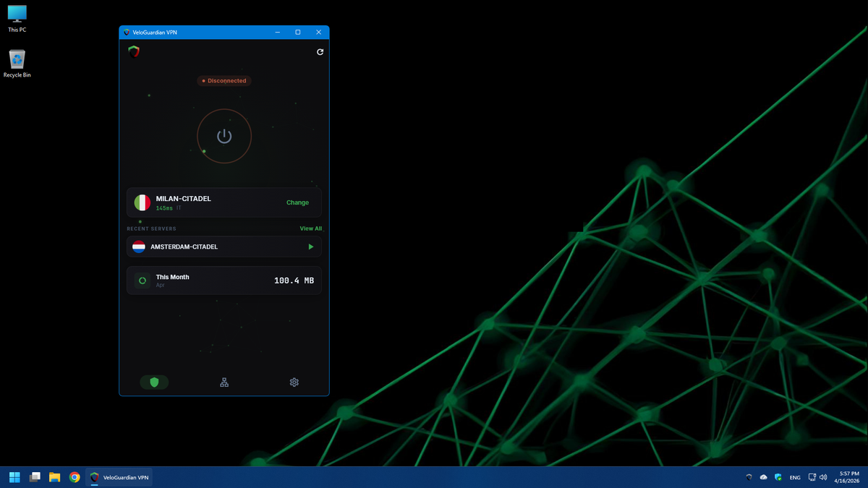Click the Disconnected status badge
This screenshot has height=488, width=868.
point(224,81)
